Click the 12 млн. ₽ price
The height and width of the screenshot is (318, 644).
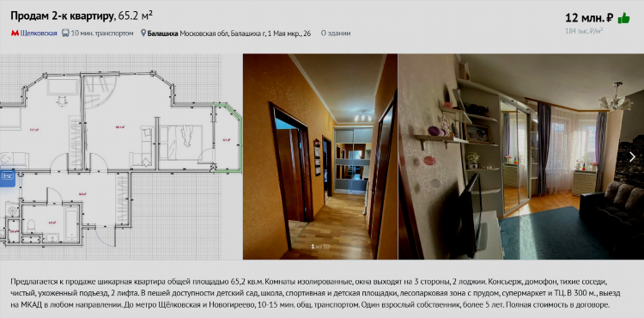[589, 18]
